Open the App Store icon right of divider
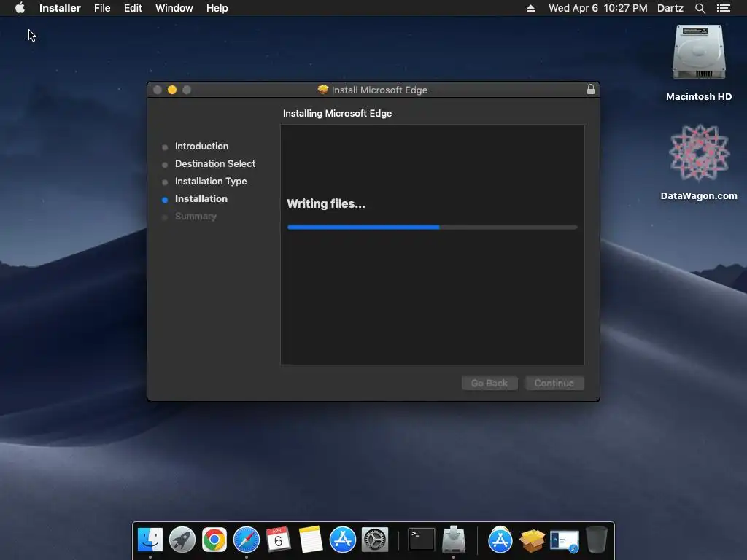747x560 pixels. tap(500, 540)
